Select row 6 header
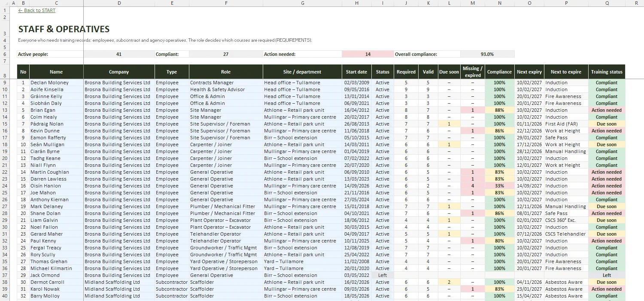The height and width of the screenshot is (301, 644). point(4,54)
